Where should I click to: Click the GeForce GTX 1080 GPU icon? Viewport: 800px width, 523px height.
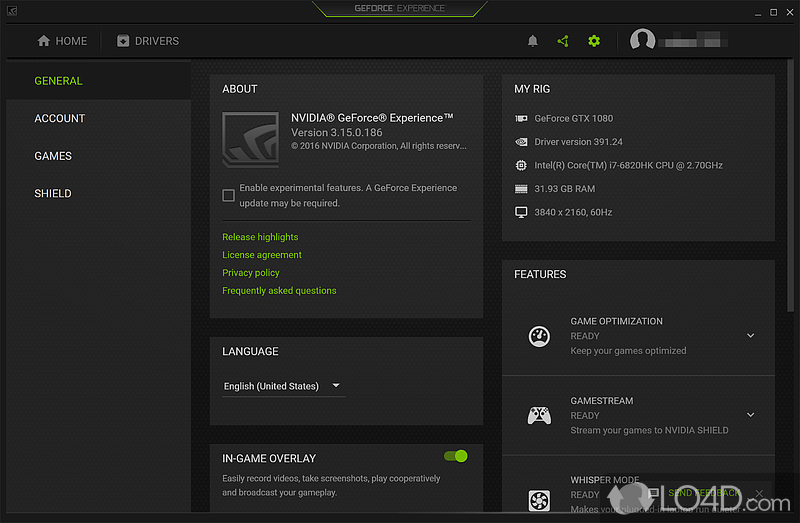[x=521, y=118]
